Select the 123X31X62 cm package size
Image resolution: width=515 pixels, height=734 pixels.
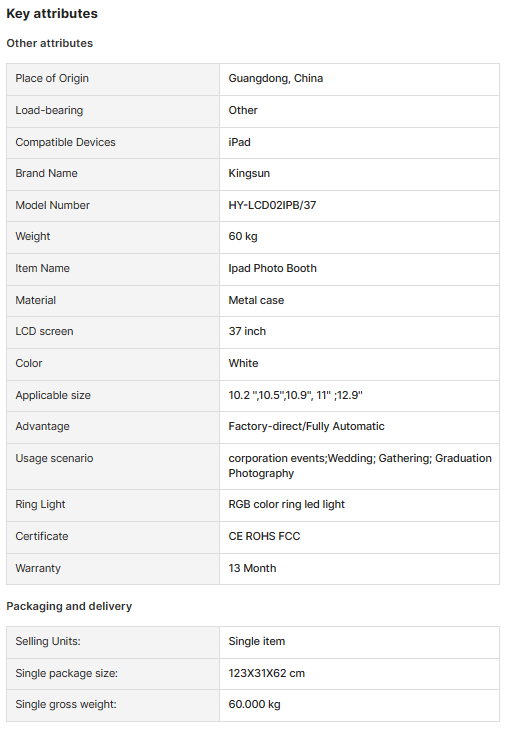(x=266, y=673)
